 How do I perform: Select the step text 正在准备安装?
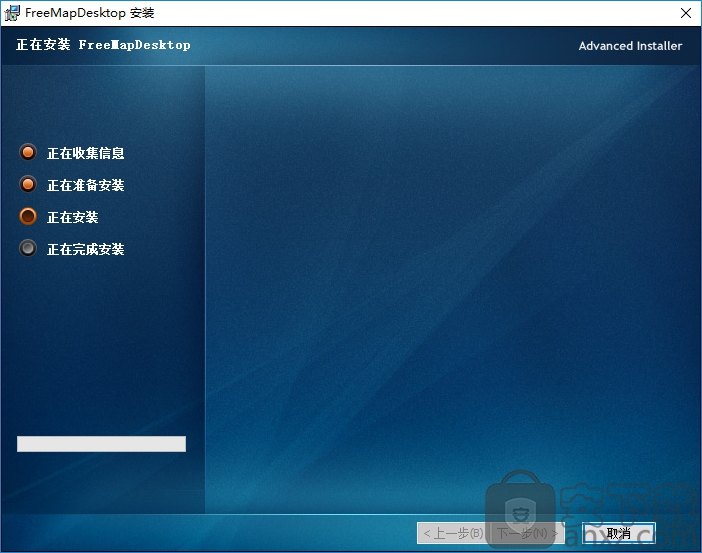click(x=86, y=185)
